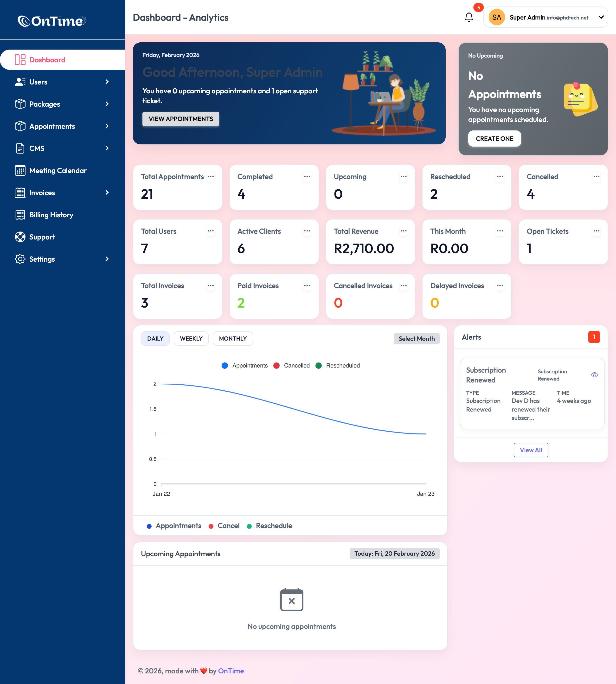Click the eye icon on the Subscription Renewed alert
The width and height of the screenshot is (616, 684).
click(x=594, y=375)
